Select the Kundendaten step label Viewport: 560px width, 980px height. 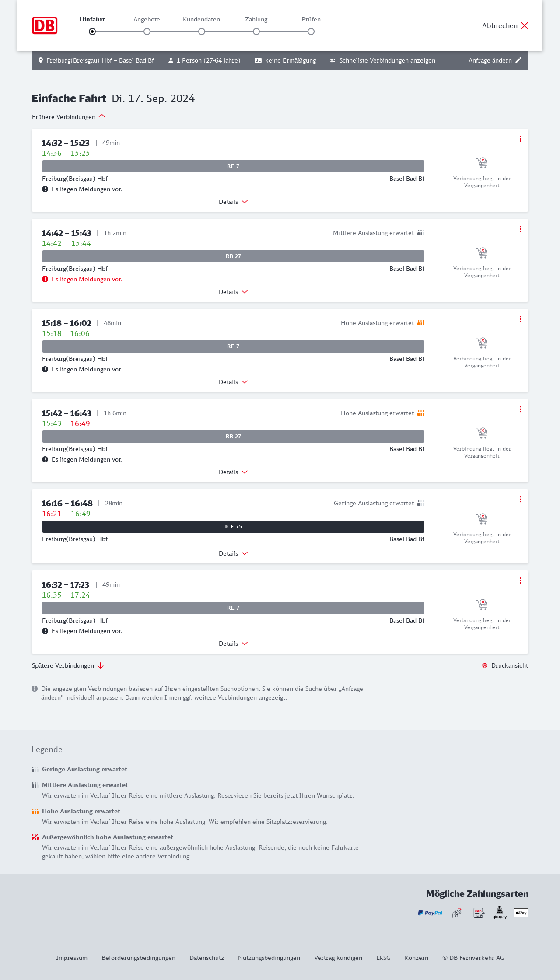tap(201, 19)
